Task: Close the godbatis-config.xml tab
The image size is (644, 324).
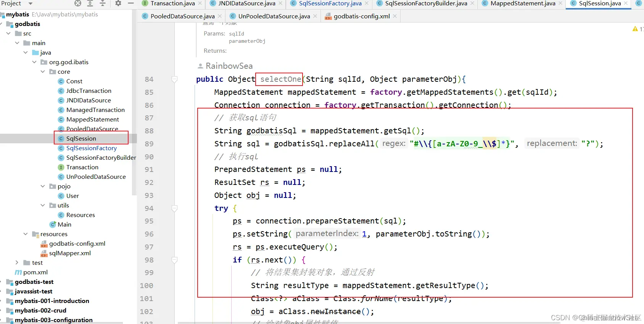Action: (395, 16)
